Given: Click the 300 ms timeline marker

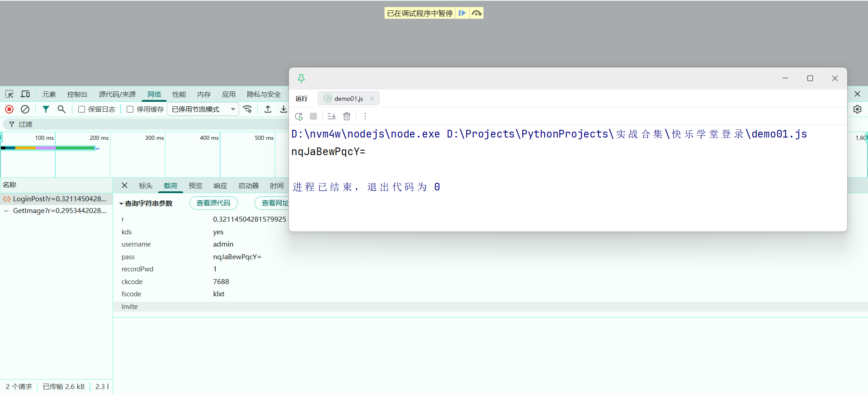Looking at the screenshot, I should coord(154,138).
